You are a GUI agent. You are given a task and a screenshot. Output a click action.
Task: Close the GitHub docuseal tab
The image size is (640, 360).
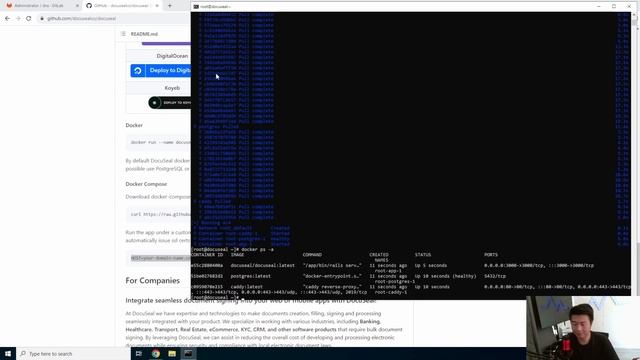[x=157, y=6]
